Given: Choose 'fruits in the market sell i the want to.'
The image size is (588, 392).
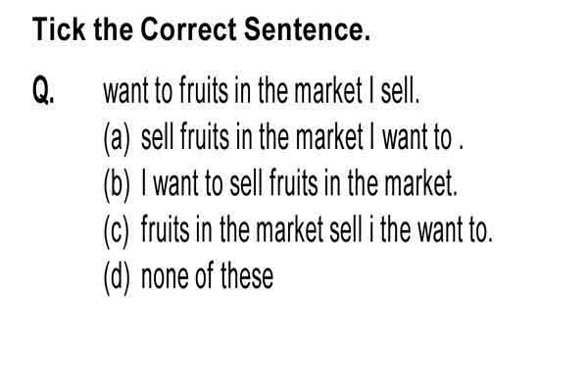Looking at the screenshot, I should coord(317,229).
